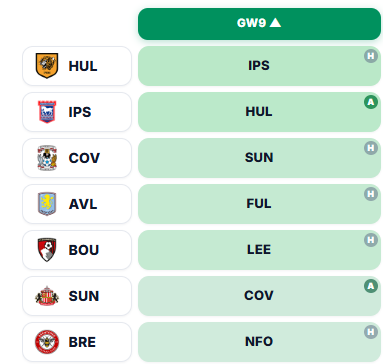
Task: Open the FUL fixture cell
Action: 259,204
